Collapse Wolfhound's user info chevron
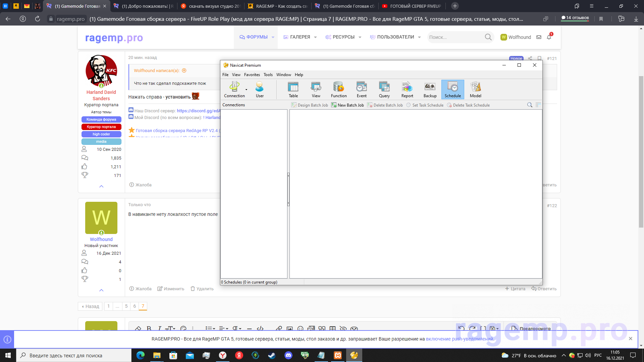This screenshot has width=644, height=362. click(101, 290)
